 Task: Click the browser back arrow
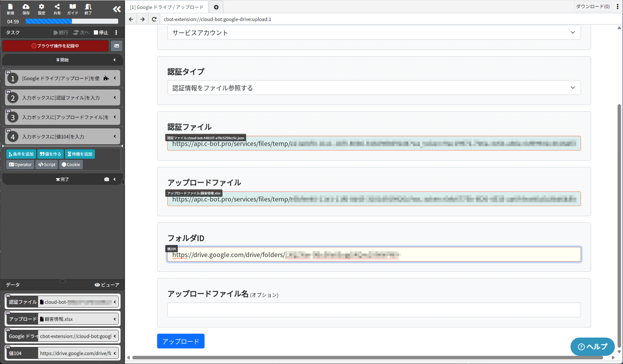click(131, 19)
